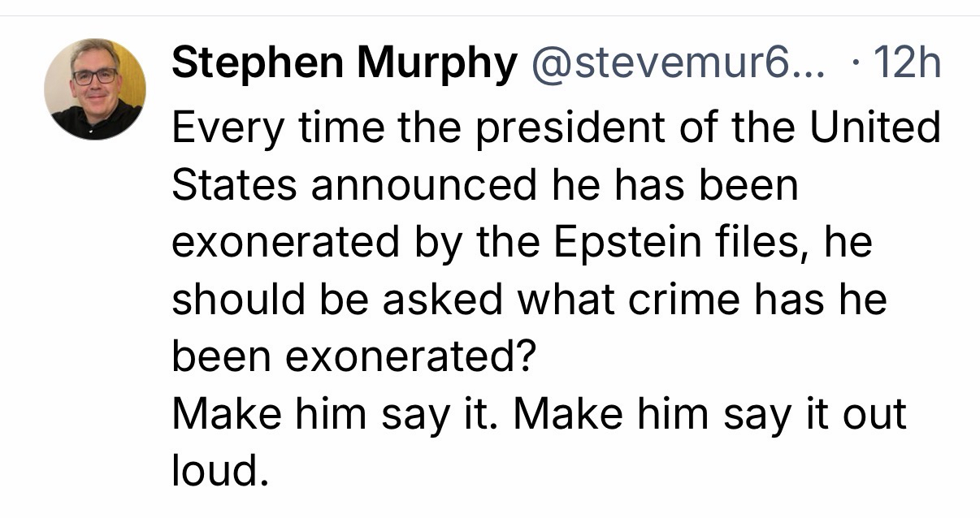
Task: Click the words "should be asked"
Action: pos(336,300)
